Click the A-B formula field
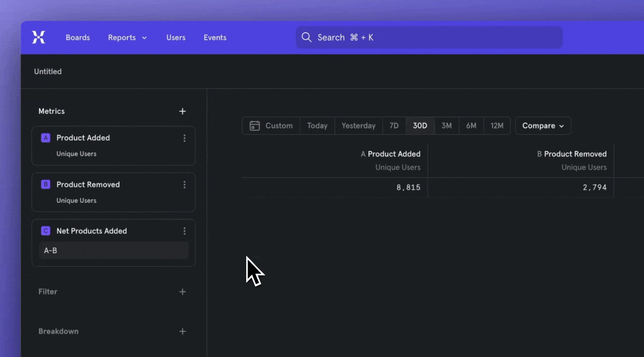 113,250
